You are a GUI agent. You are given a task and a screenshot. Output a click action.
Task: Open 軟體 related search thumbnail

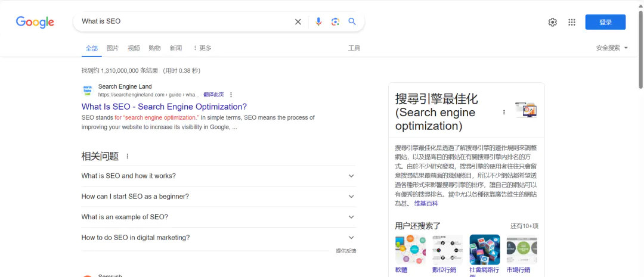coord(410,250)
